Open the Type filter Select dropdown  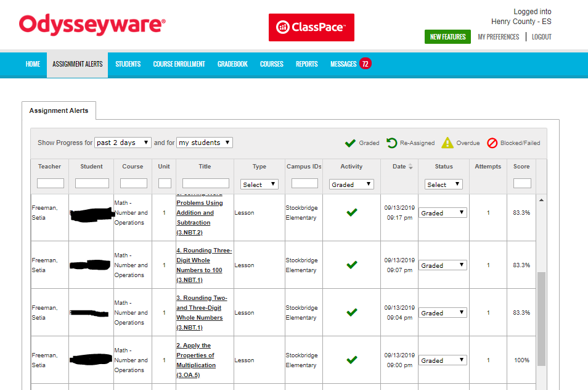[x=259, y=185]
